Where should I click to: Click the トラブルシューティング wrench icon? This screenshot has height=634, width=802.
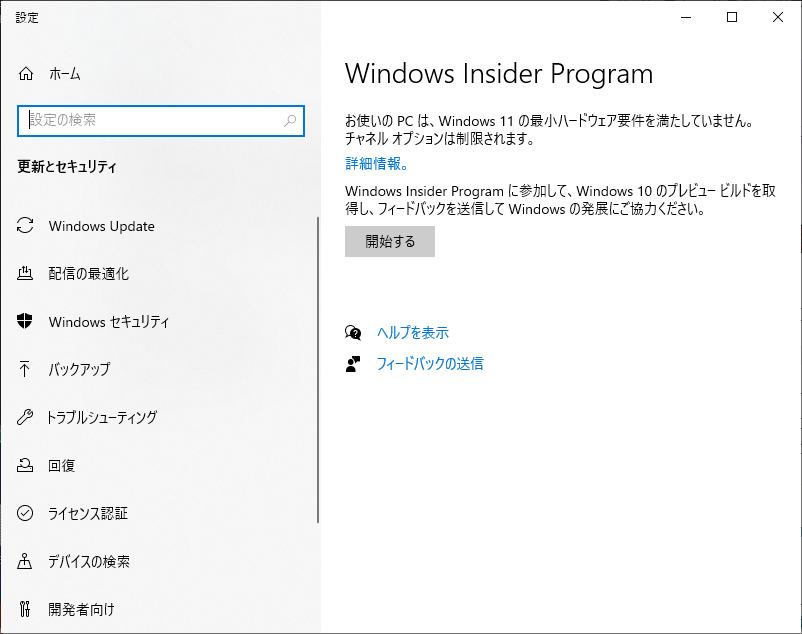(x=25, y=417)
